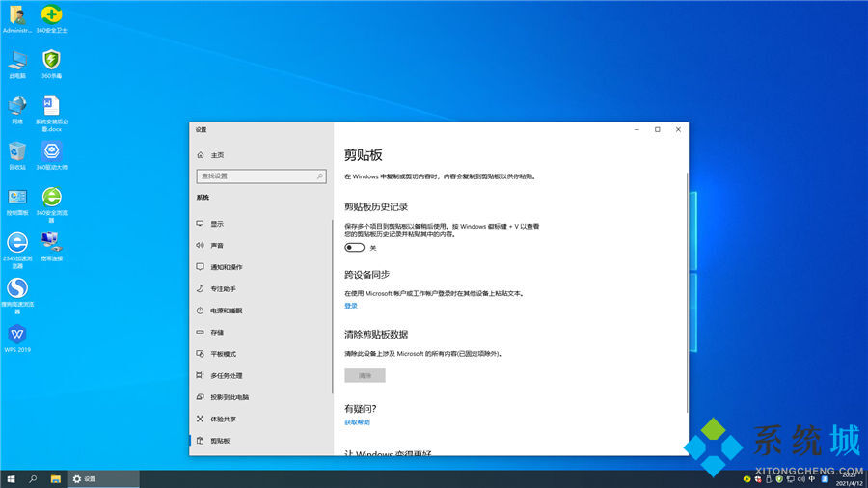Launch 360安全浏览器 desktop shortcut
Image resolution: width=868 pixels, height=488 pixels.
click(x=51, y=205)
